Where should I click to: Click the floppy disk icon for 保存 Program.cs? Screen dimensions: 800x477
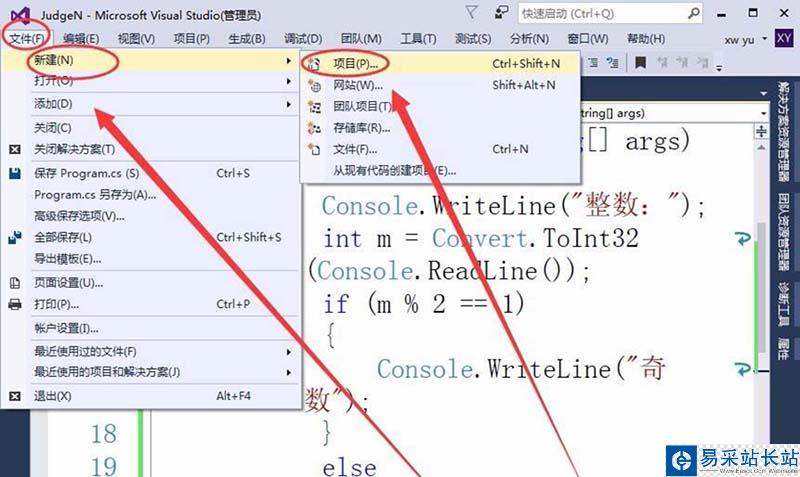tap(15, 173)
